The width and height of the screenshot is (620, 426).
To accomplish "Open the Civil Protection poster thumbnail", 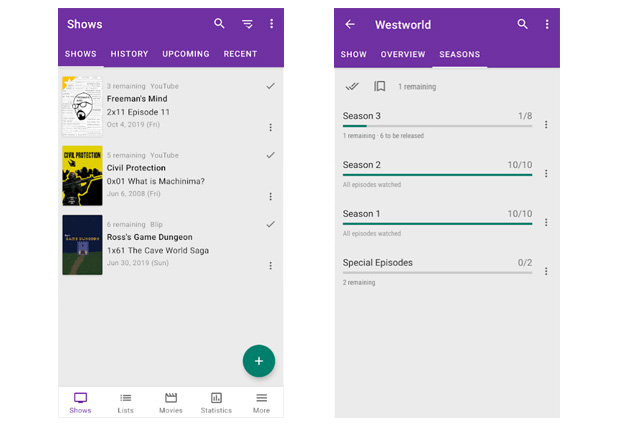I will 82,176.
